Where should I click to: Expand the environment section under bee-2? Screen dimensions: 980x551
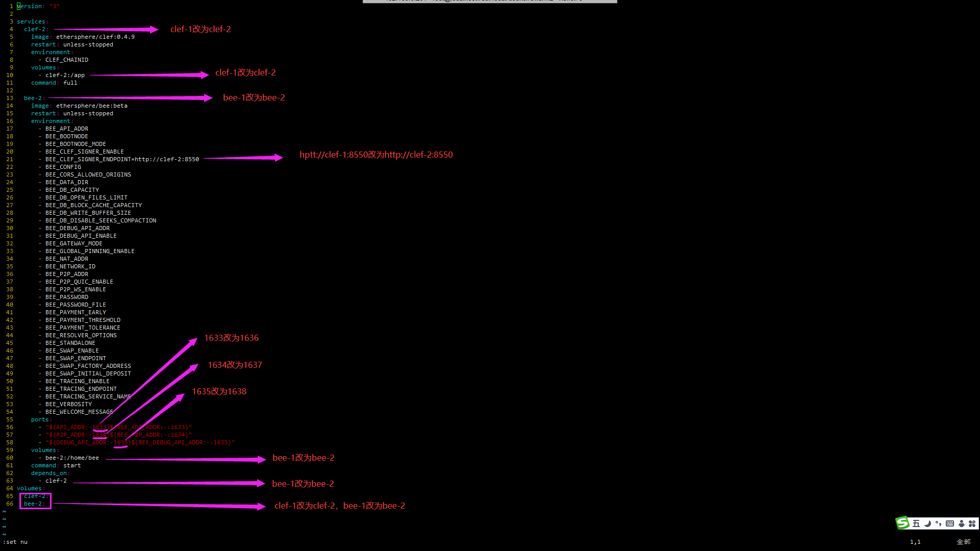50,120
